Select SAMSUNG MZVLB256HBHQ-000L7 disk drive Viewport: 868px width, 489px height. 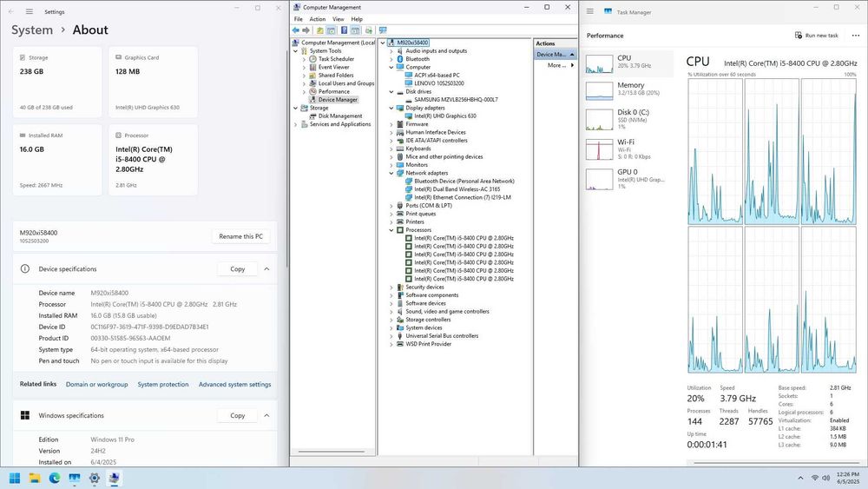456,100
